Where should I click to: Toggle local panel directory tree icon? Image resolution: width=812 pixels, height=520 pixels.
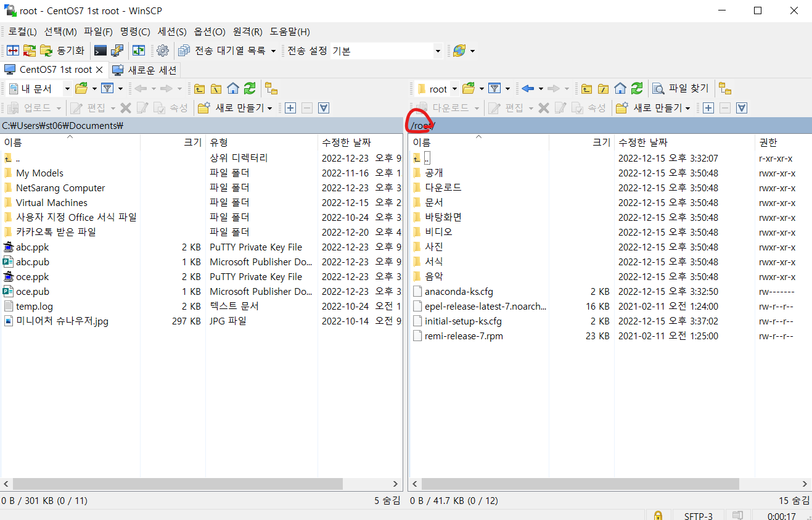pyautogui.click(x=271, y=89)
